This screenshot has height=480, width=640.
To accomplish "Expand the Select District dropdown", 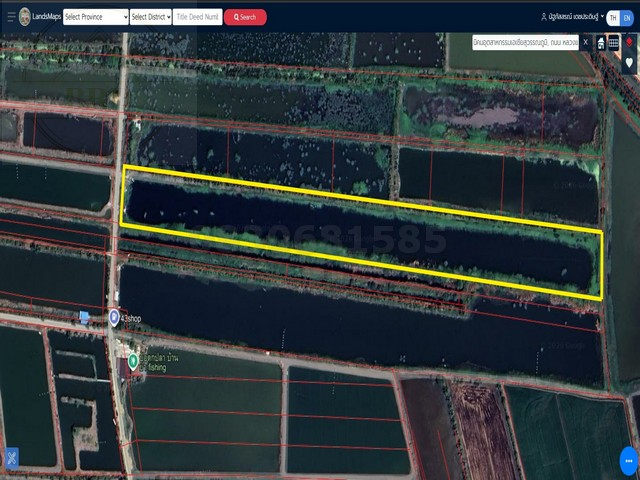I will click(149, 17).
